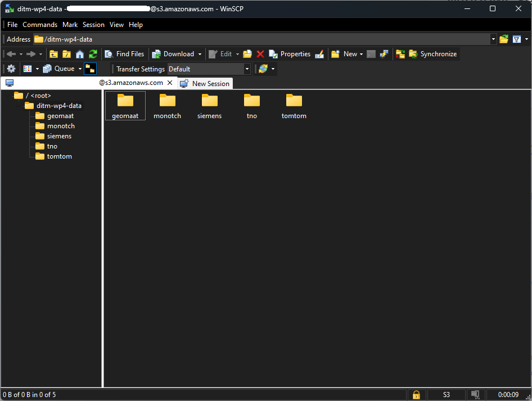This screenshot has width=532, height=401.
Task: Select the monotch folder in file list
Action: 167,106
